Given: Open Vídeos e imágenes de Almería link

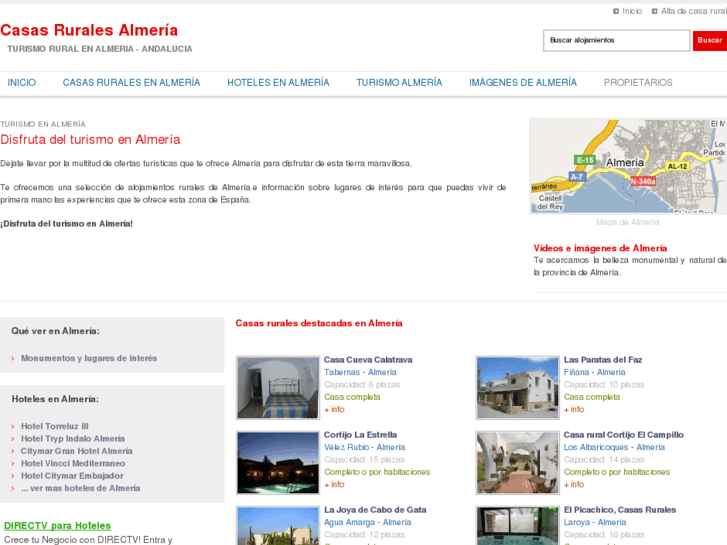Looking at the screenshot, I should pos(600,248).
